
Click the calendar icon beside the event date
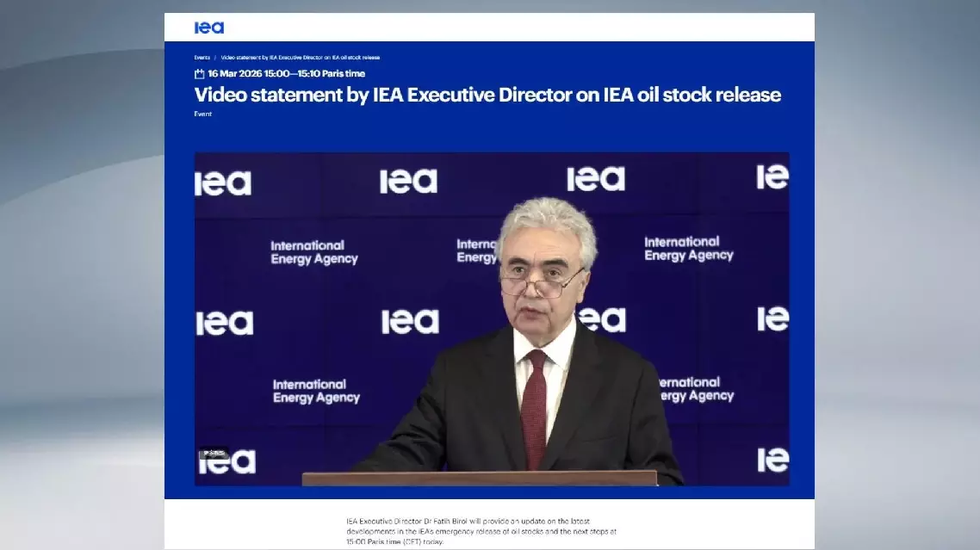click(200, 74)
